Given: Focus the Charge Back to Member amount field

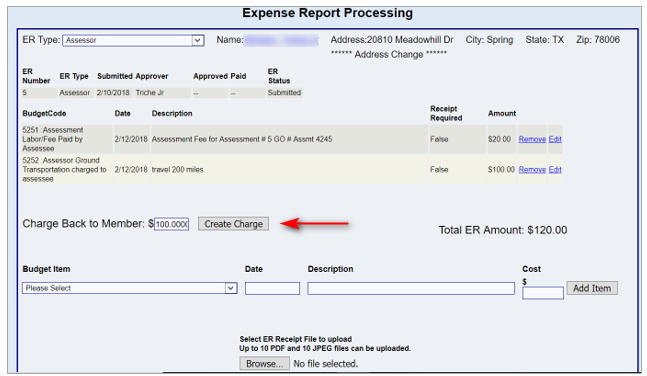Looking at the screenshot, I should [x=172, y=224].
